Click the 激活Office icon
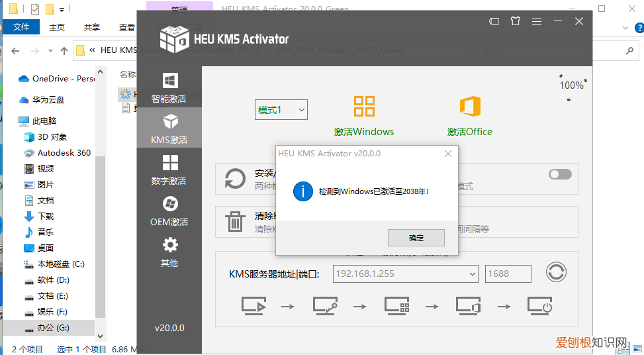The width and height of the screenshot is (644, 355). 470,107
